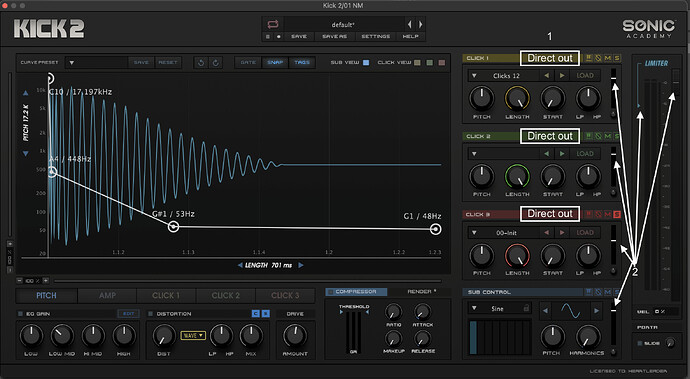Undo the last curve edit
The image size is (690, 379).
pyautogui.click(x=201, y=63)
